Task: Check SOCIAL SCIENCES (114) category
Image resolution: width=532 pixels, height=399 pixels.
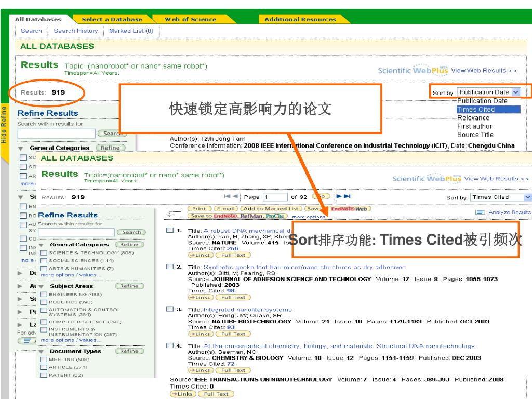Action: click(x=44, y=261)
